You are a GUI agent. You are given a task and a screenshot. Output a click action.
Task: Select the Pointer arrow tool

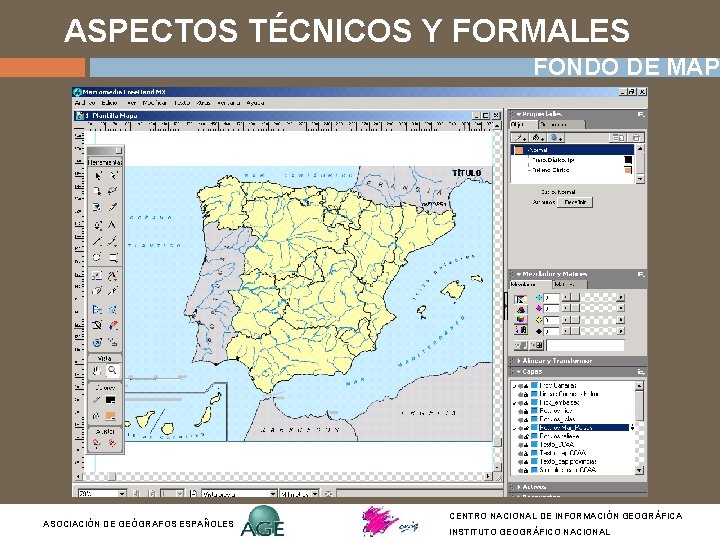click(x=97, y=176)
